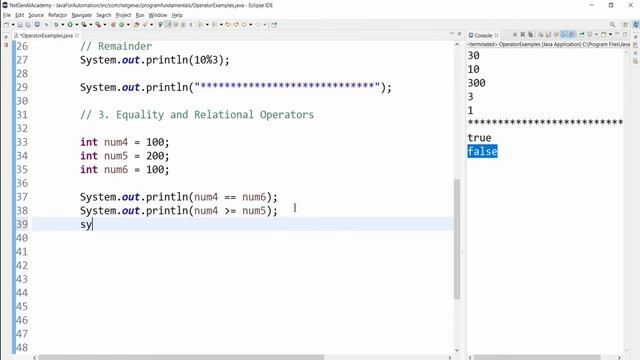Expand the Display Selected Console dropdown
Screen dimensions: 640x360
[x=596, y=35]
